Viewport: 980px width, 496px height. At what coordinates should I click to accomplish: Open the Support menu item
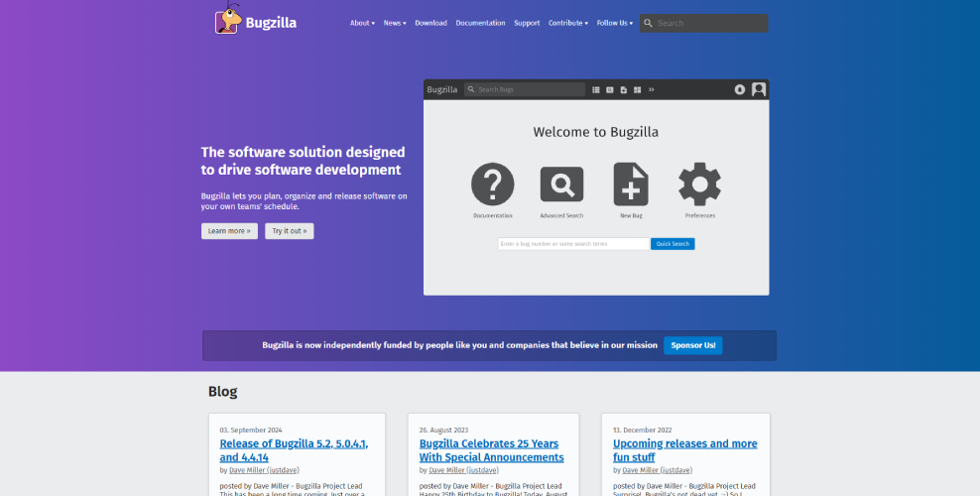527,23
